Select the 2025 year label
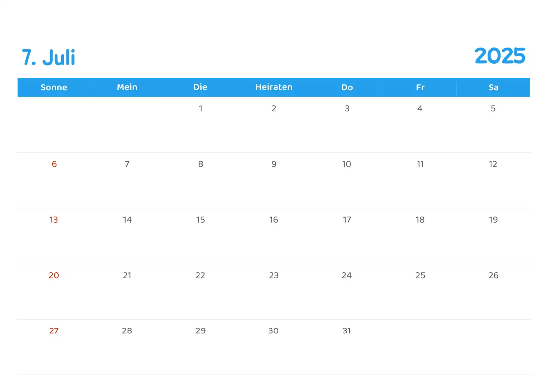The width and height of the screenshot is (548, 392). pos(500,56)
